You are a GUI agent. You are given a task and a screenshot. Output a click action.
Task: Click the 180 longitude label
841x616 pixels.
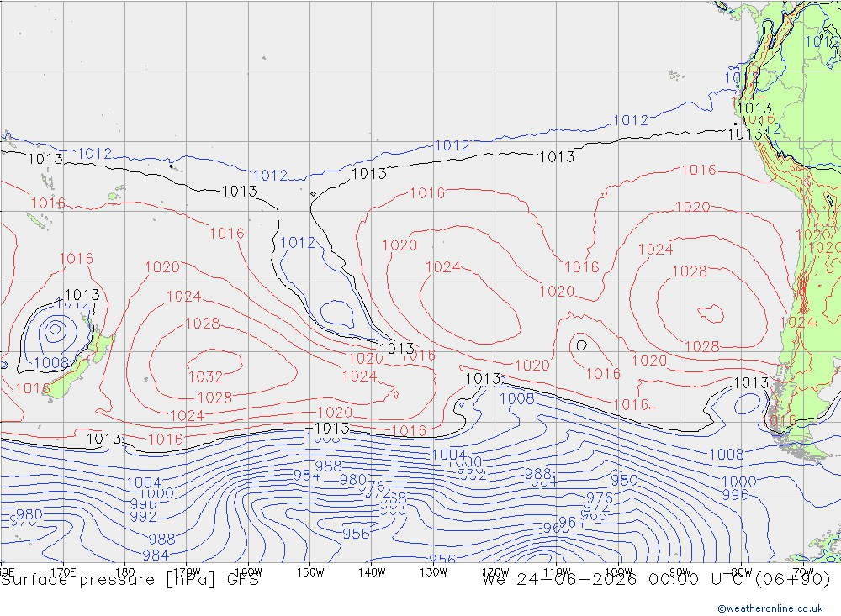click(125, 572)
